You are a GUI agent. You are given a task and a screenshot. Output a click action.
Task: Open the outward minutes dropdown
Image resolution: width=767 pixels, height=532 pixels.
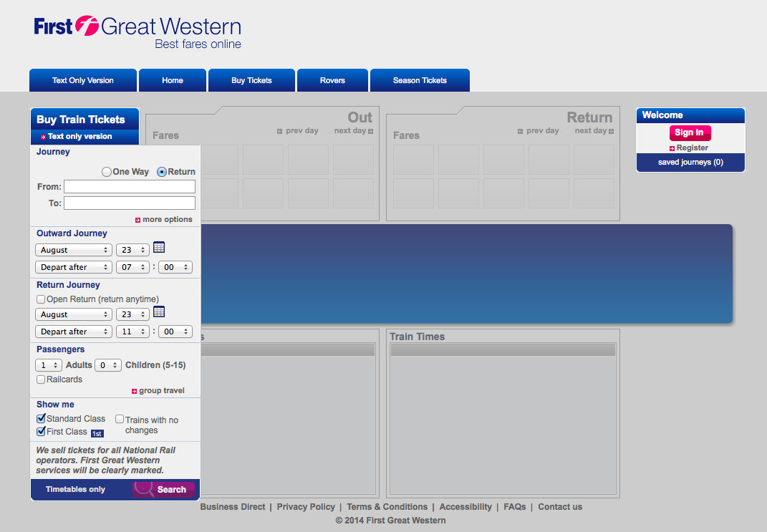click(175, 267)
